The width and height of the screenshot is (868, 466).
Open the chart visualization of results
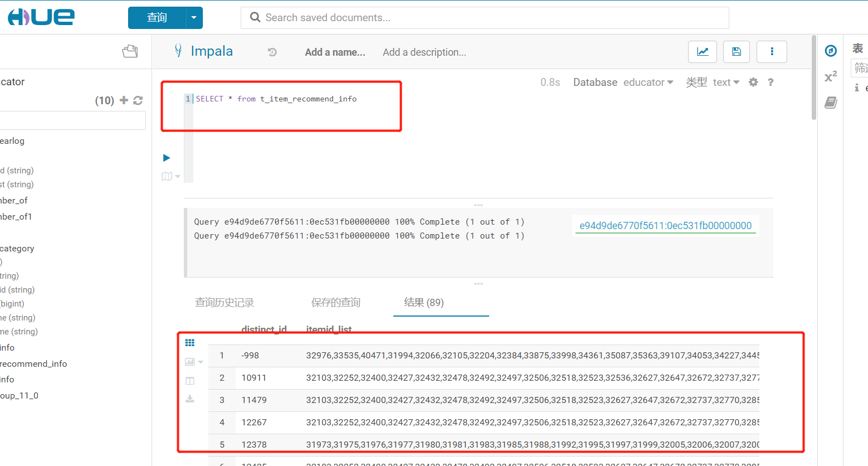tap(189, 361)
